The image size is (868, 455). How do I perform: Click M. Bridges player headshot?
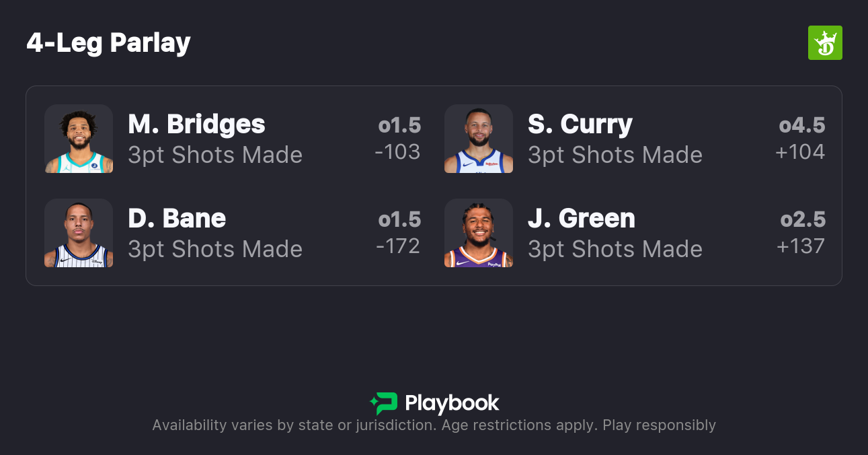point(79,139)
